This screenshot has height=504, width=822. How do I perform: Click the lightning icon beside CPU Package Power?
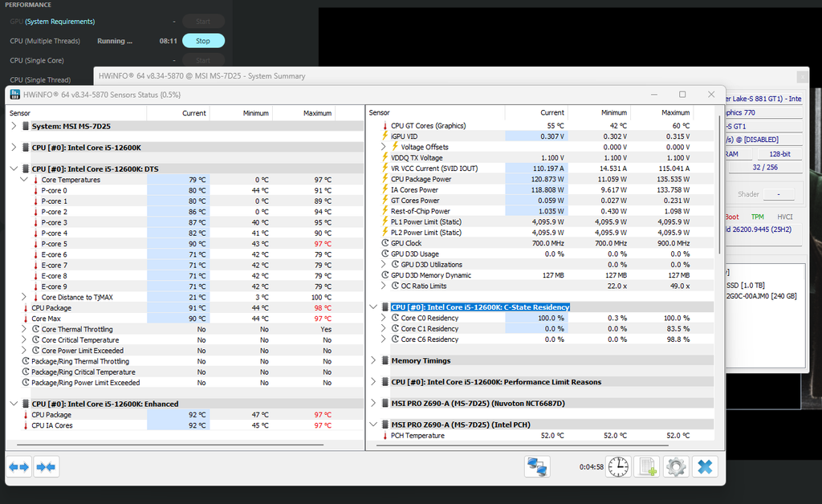pyautogui.click(x=385, y=179)
